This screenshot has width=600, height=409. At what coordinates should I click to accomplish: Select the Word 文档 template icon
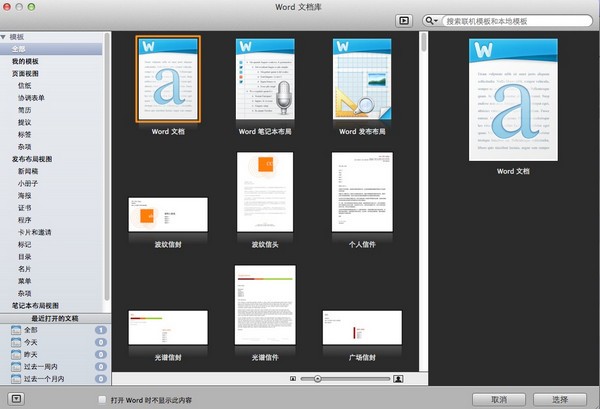coord(168,78)
